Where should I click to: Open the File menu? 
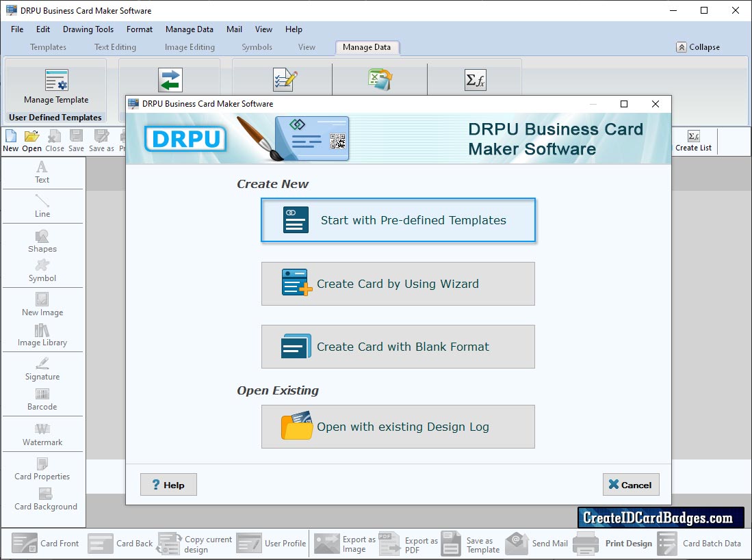(17, 29)
